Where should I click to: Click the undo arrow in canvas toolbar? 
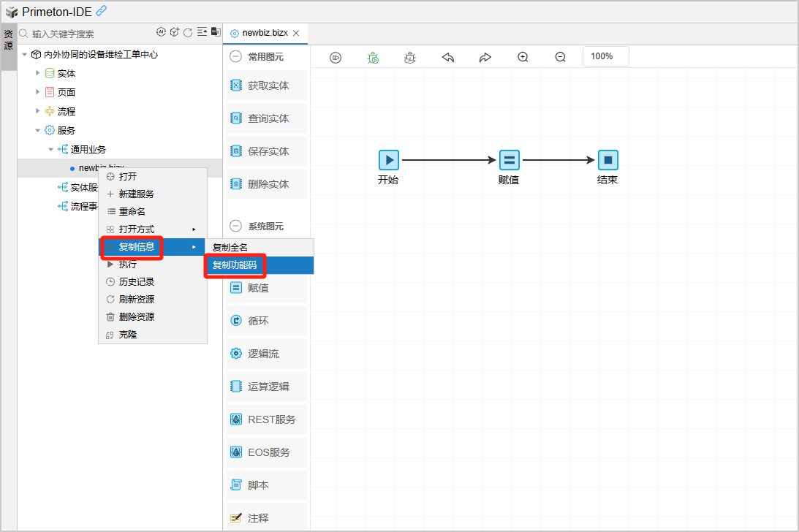[x=448, y=57]
